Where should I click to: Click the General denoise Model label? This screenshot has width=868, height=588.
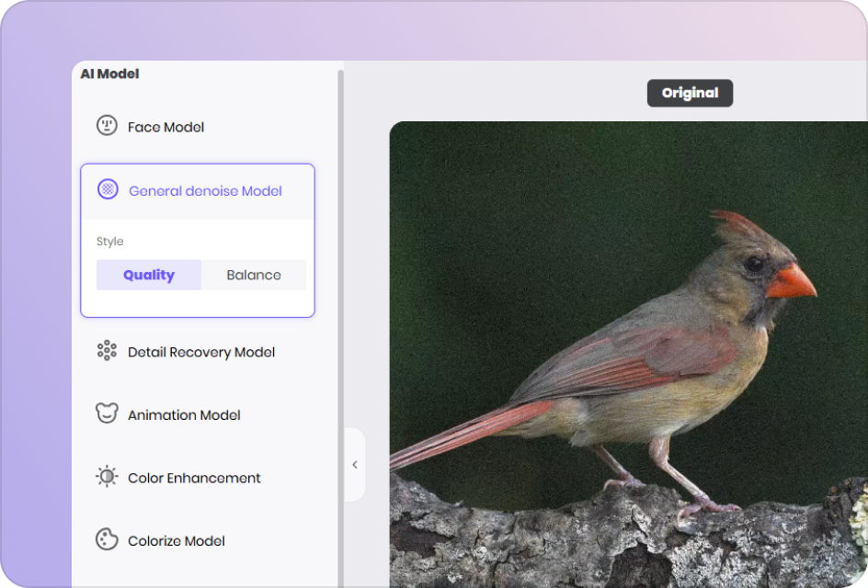205,190
